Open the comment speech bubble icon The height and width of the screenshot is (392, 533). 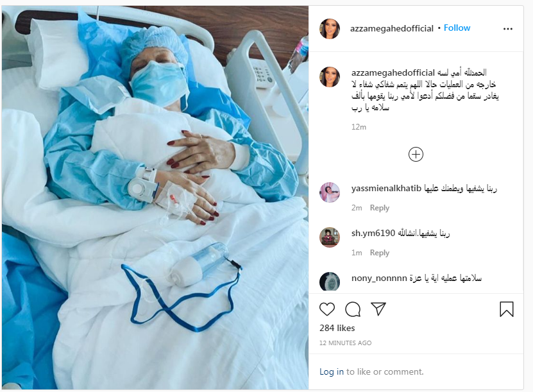[x=353, y=309]
